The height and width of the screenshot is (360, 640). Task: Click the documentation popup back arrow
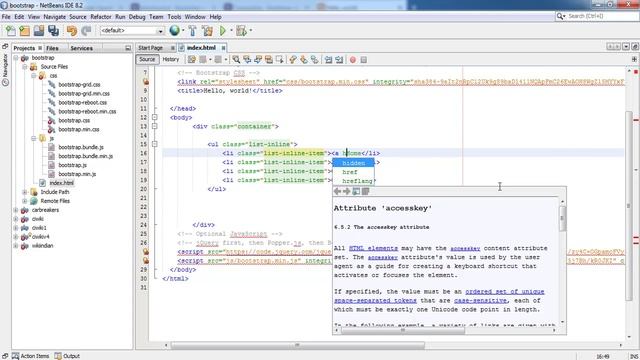coord(338,191)
